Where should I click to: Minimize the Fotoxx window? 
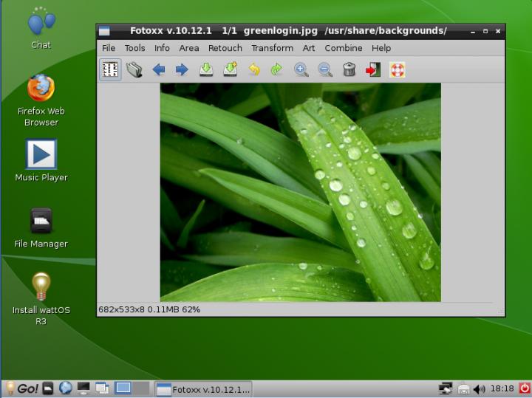point(473,32)
